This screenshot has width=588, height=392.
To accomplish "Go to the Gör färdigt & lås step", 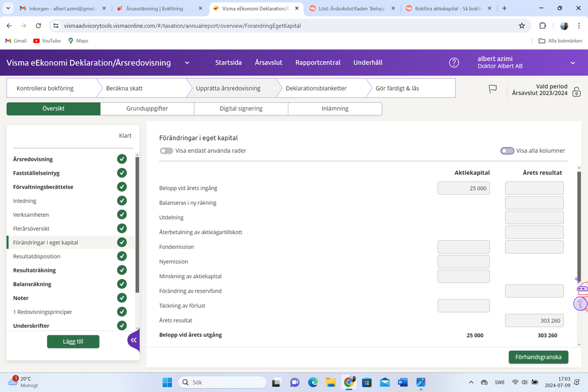I will coord(411,88).
